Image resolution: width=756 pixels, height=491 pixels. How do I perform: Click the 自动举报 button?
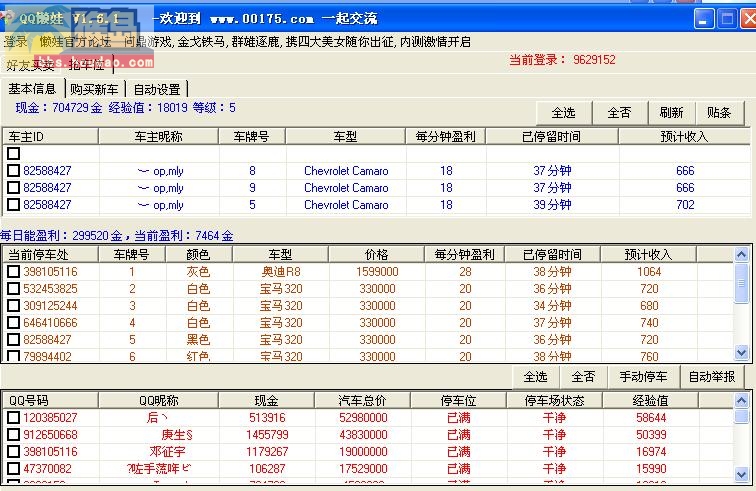coord(712,377)
